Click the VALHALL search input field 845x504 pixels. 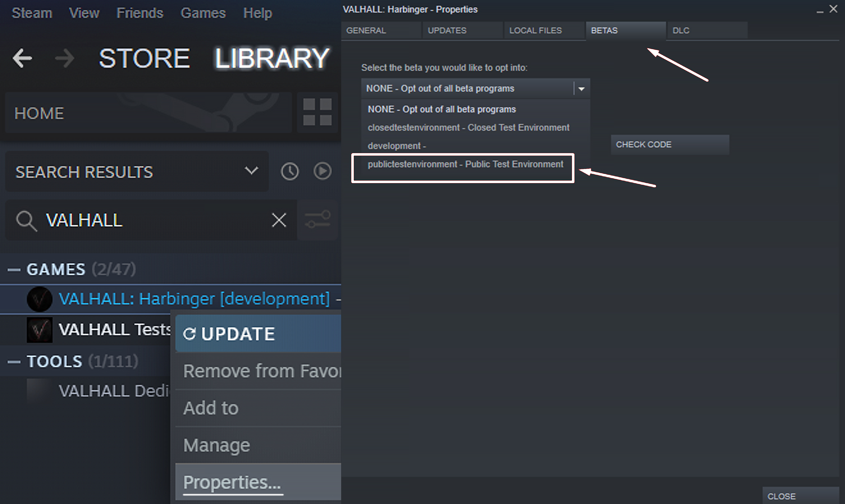coord(153,220)
